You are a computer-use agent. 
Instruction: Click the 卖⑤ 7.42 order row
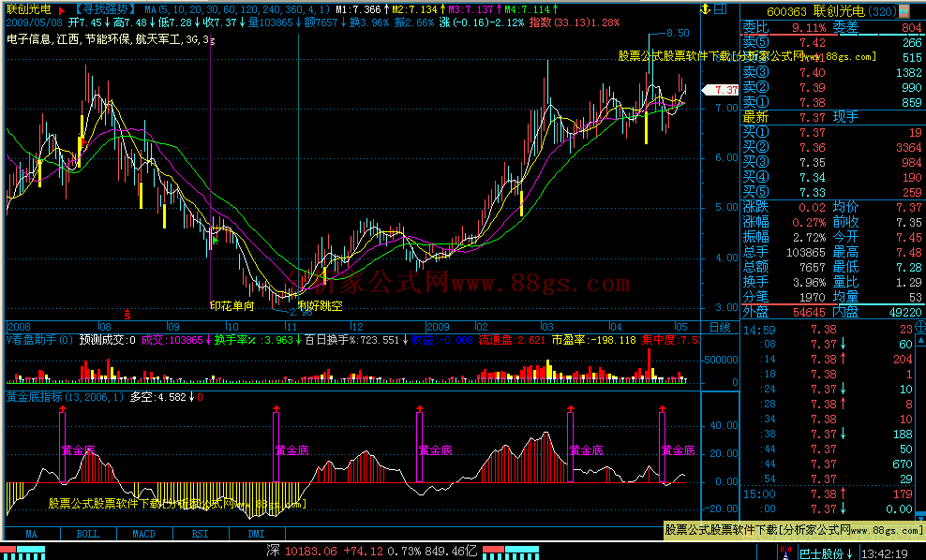(x=832, y=42)
